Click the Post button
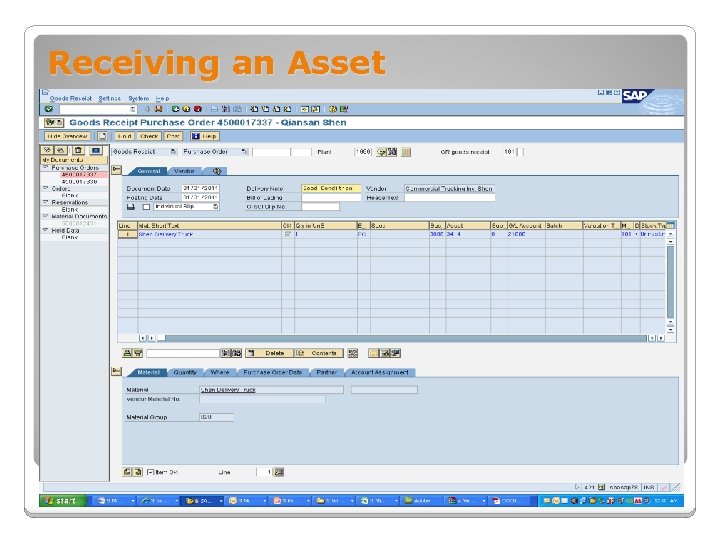 [173, 136]
